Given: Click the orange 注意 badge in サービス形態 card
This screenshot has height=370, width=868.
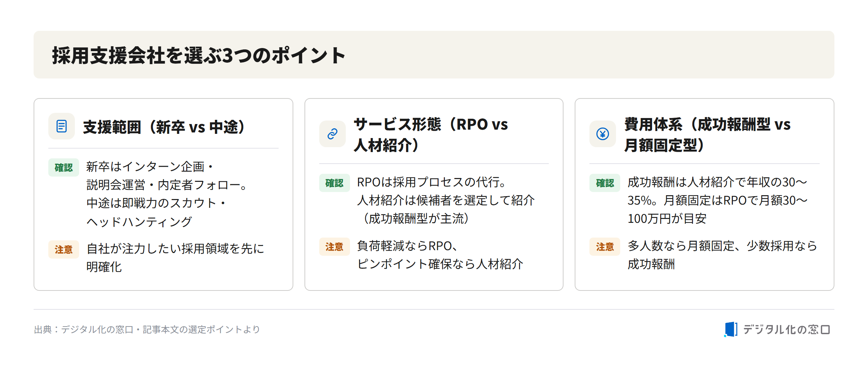Looking at the screenshot, I should [334, 247].
